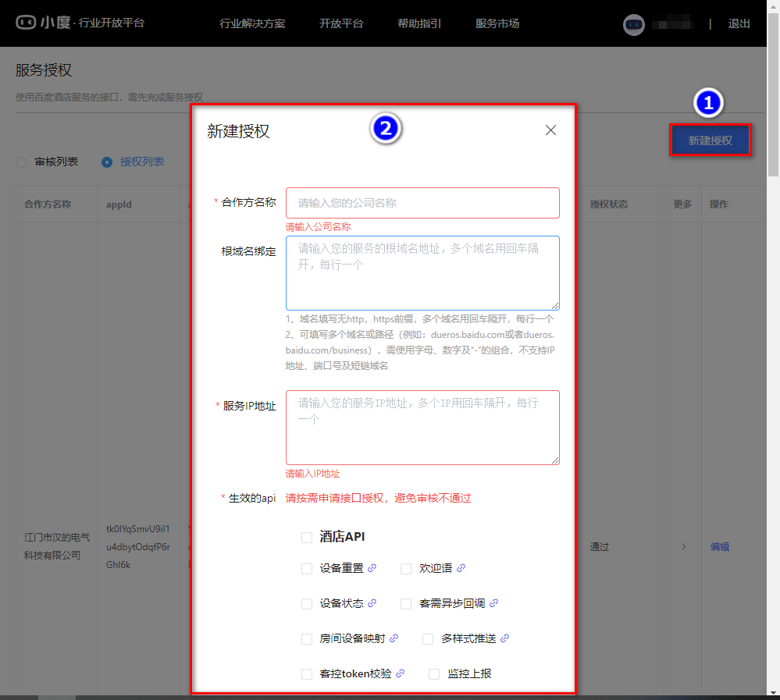Open the link icon beside 客控token校验

pyautogui.click(x=401, y=673)
